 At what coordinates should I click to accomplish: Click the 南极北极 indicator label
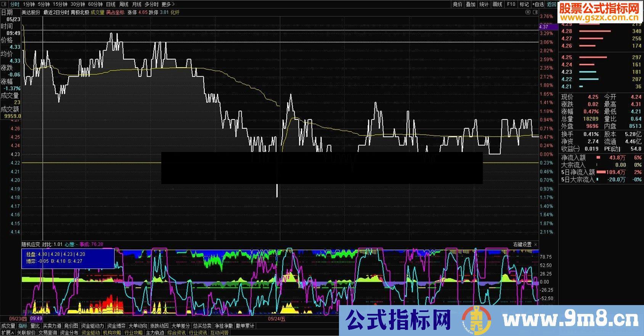click(80, 12)
